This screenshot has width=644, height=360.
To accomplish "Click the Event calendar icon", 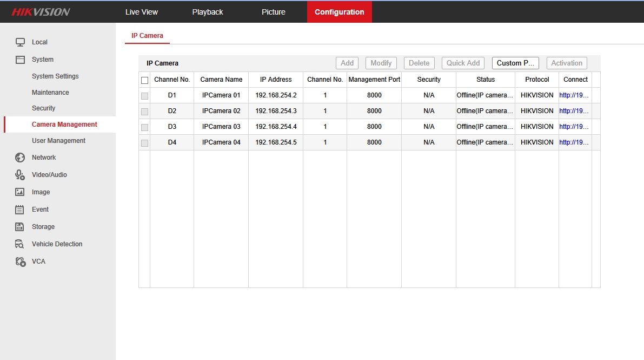I will [x=20, y=210].
